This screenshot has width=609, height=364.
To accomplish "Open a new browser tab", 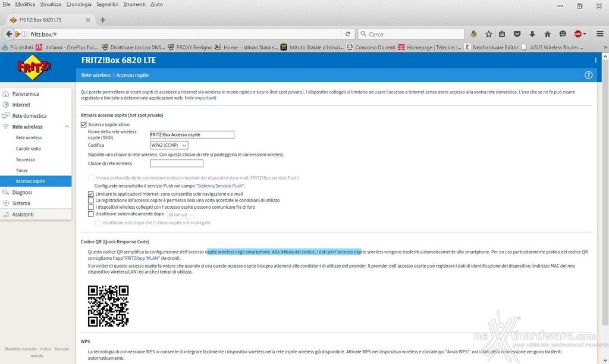I will 102,20.
